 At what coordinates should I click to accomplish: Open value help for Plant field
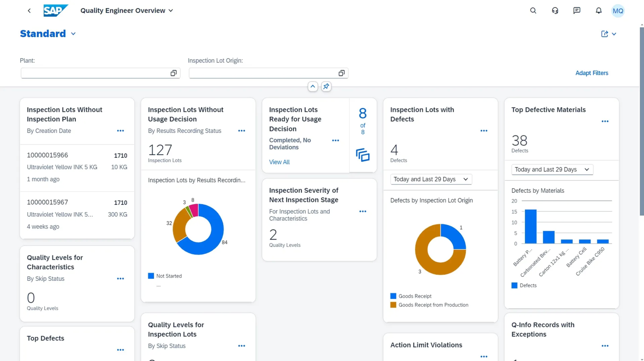point(173,73)
